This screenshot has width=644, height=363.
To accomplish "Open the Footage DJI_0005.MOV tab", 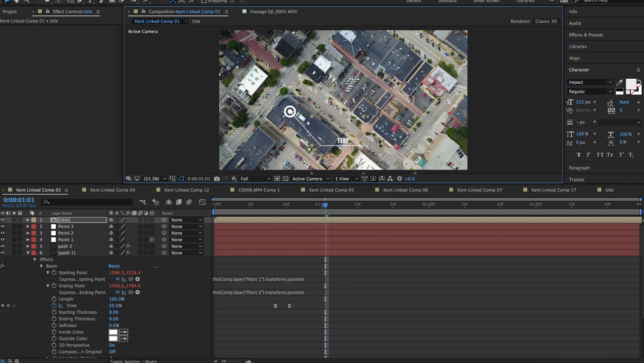I will (273, 11).
